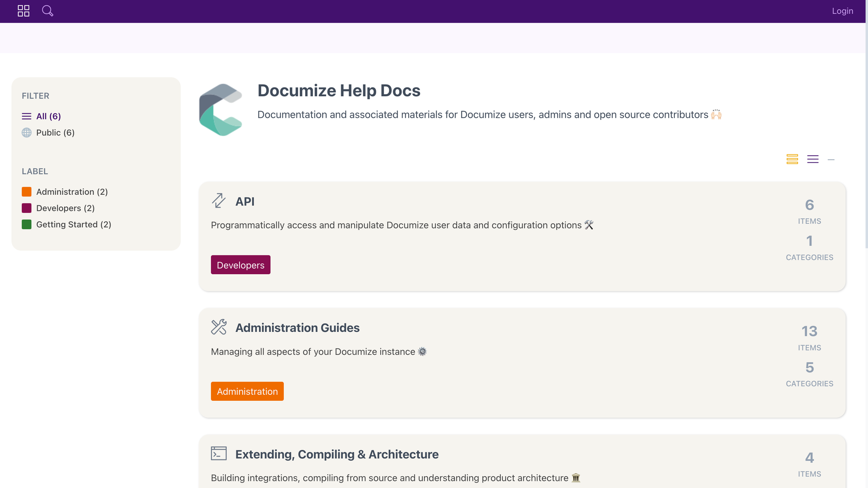
Task: Click the Login link
Action: 842,11
